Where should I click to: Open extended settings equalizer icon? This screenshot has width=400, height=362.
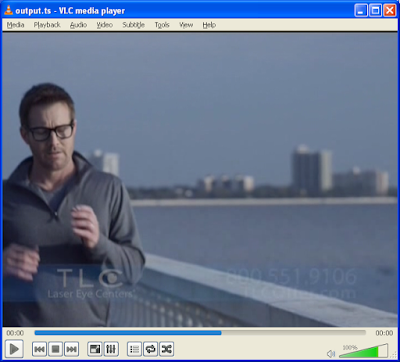pos(111,349)
